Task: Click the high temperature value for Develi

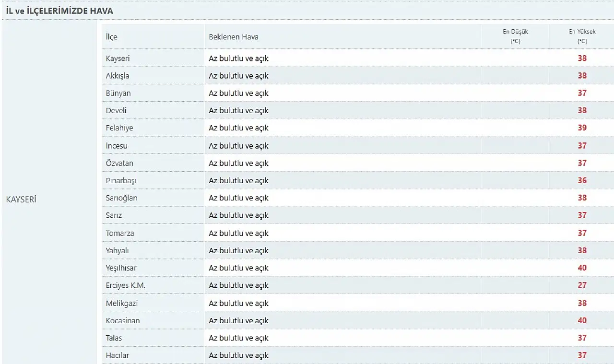Action: tap(582, 110)
